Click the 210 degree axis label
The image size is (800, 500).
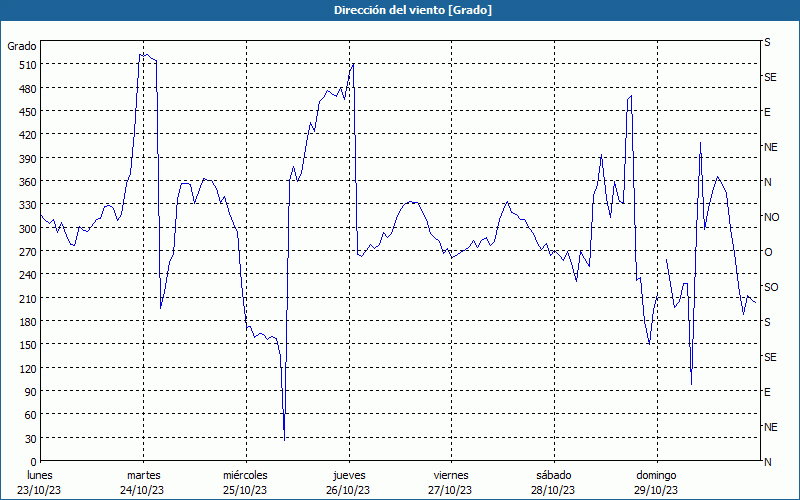[x=27, y=298]
